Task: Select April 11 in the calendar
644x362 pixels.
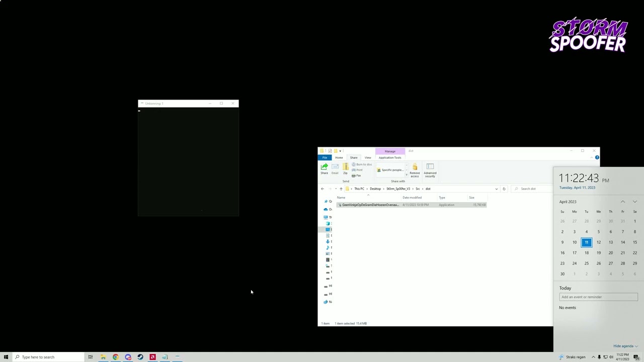Action: 586,242
